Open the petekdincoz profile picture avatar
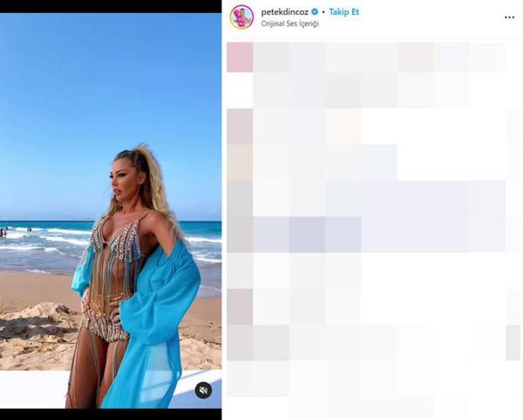Viewport: 523px width, 420px height. (242, 17)
